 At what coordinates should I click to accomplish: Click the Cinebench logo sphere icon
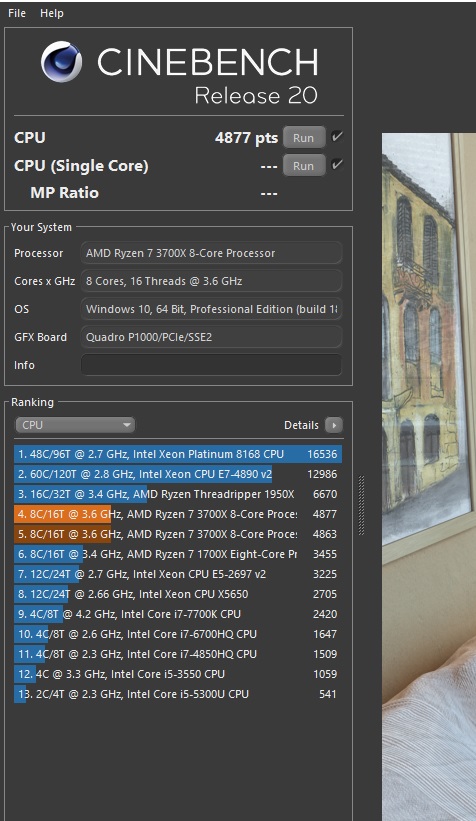point(61,62)
